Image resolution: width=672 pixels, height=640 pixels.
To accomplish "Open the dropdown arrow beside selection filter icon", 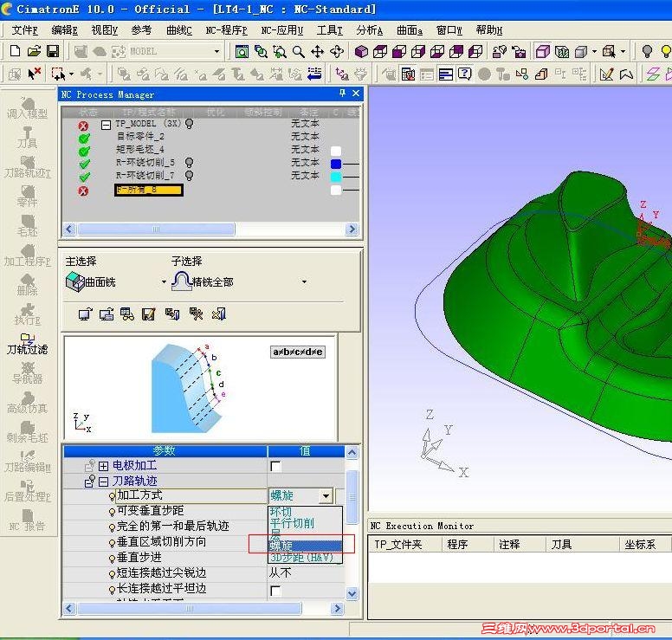I will tap(71, 74).
